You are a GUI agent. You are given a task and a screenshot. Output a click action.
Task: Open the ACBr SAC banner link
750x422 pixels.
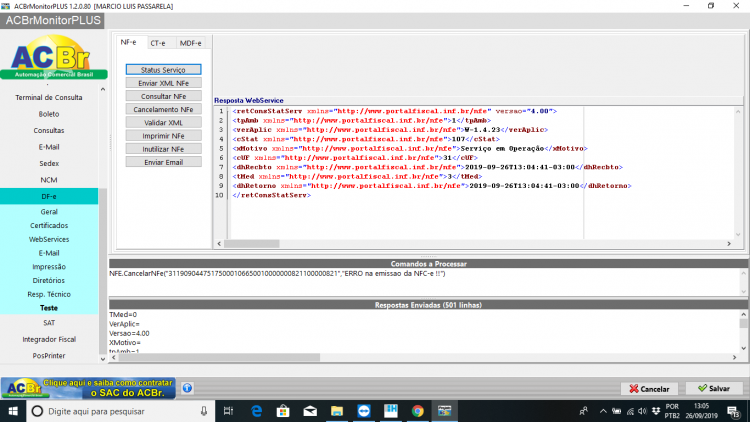point(88,388)
